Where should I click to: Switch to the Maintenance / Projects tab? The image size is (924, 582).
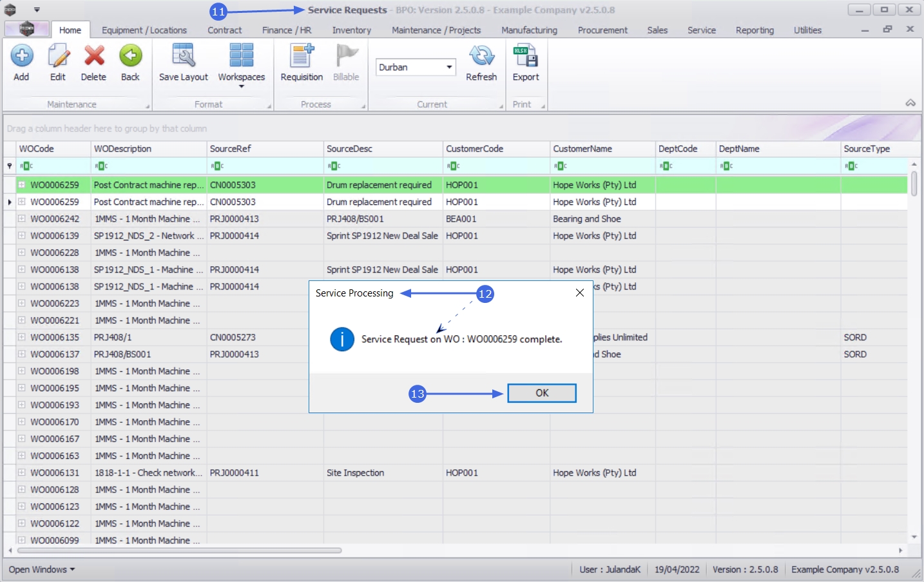tap(436, 30)
